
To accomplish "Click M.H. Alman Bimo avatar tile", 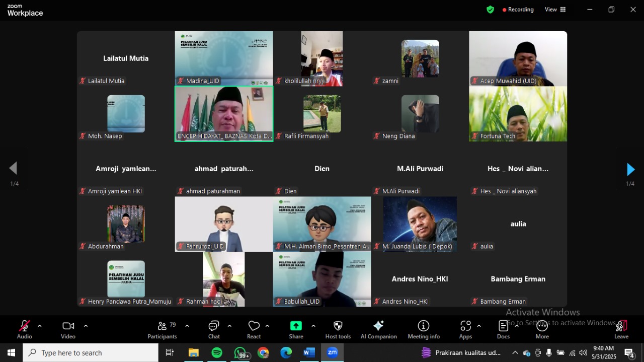I will tap(322, 224).
